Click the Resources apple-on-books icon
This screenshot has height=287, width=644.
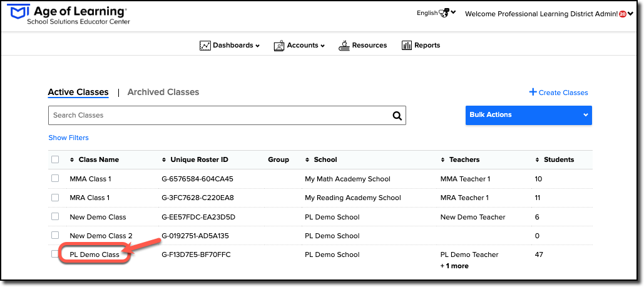point(344,46)
